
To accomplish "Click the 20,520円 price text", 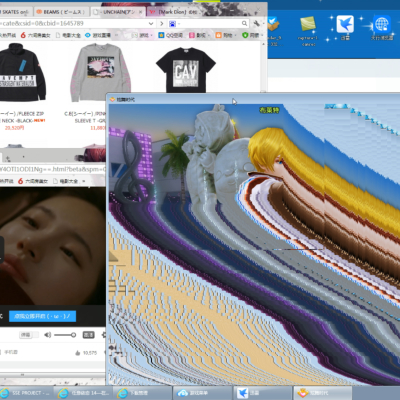I will click(x=14, y=128).
